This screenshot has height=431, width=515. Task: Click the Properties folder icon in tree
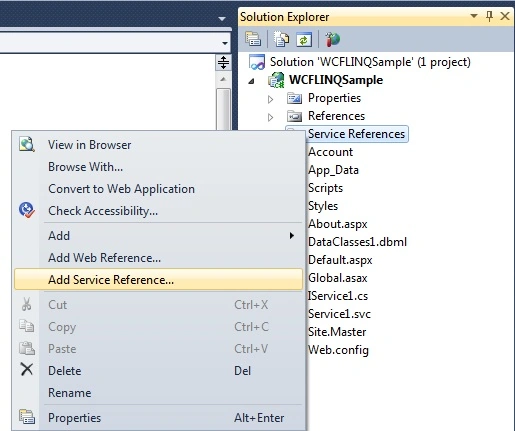(x=295, y=98)
